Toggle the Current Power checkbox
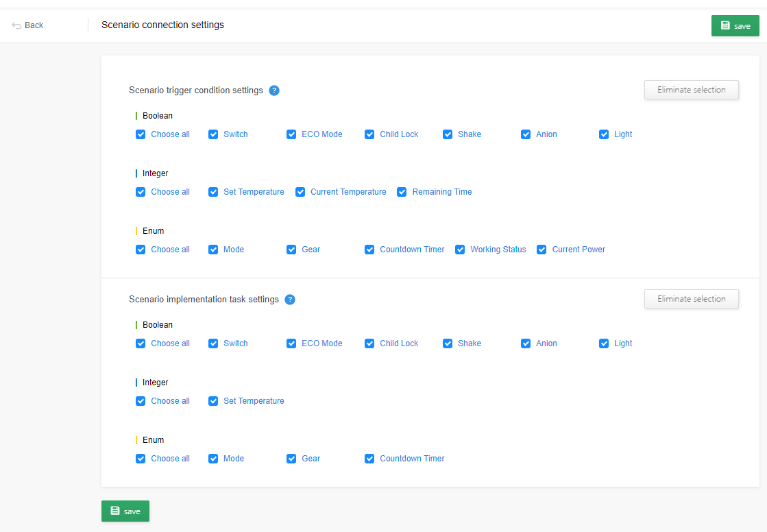 coord(541,250)
